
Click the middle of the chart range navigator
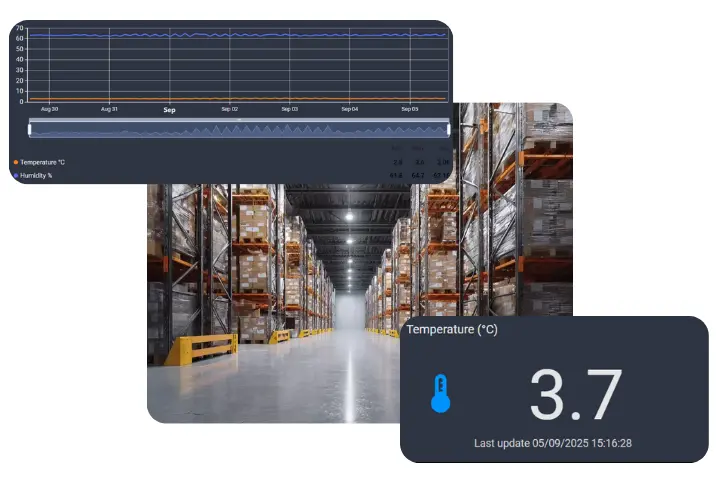pyautogui.click(x=238, y=129)
